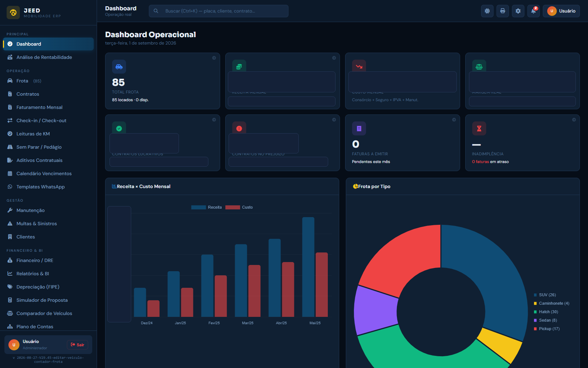Click the 85 Total Frota value
Viewport: 588px width, 368px height.
[118, 82]
